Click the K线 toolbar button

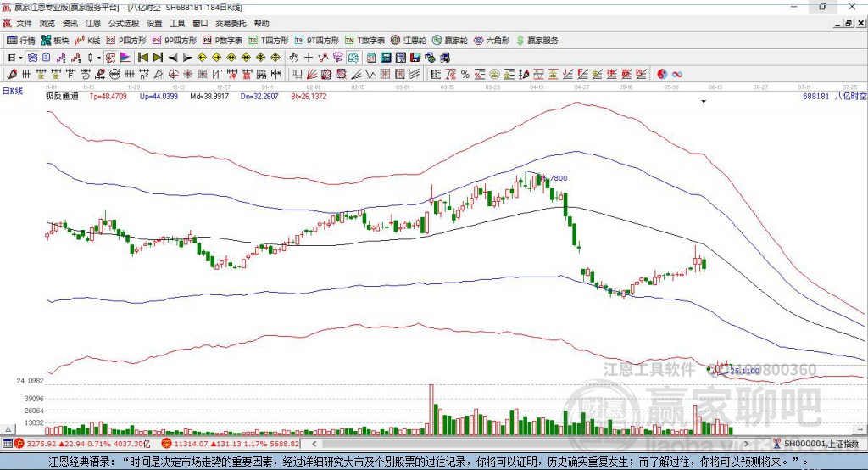tap(87, 41)
